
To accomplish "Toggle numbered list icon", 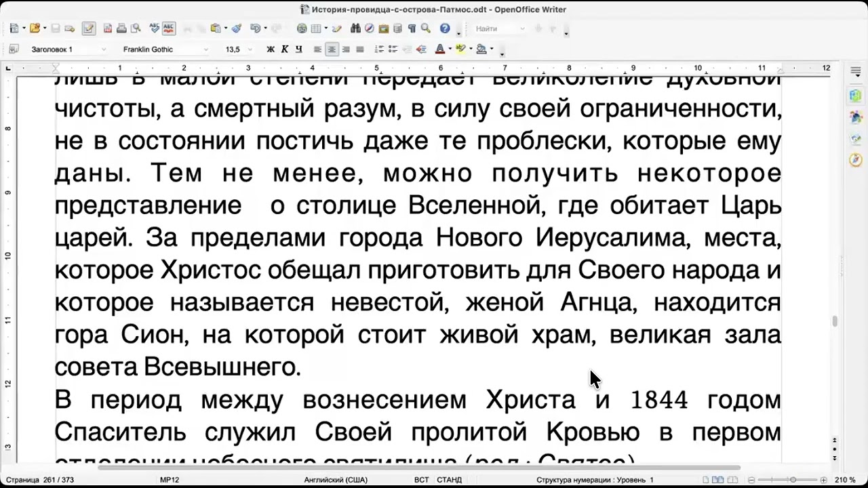I will 379,49.
